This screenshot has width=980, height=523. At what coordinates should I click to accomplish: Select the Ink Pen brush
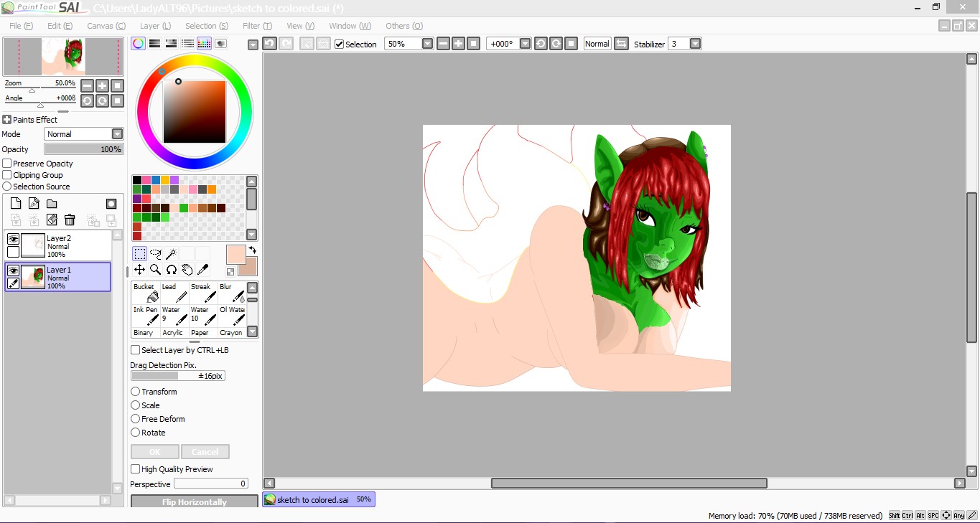point(145,316)
